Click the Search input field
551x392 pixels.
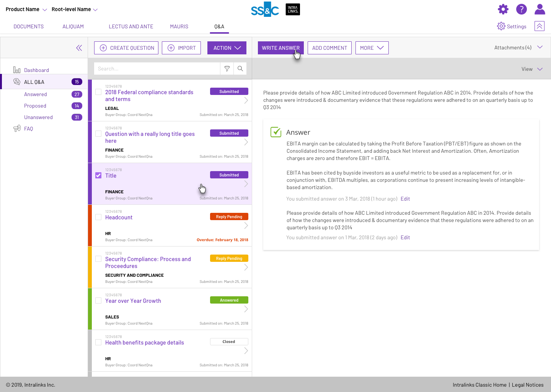pyautogui.click(x=157, y=69)
